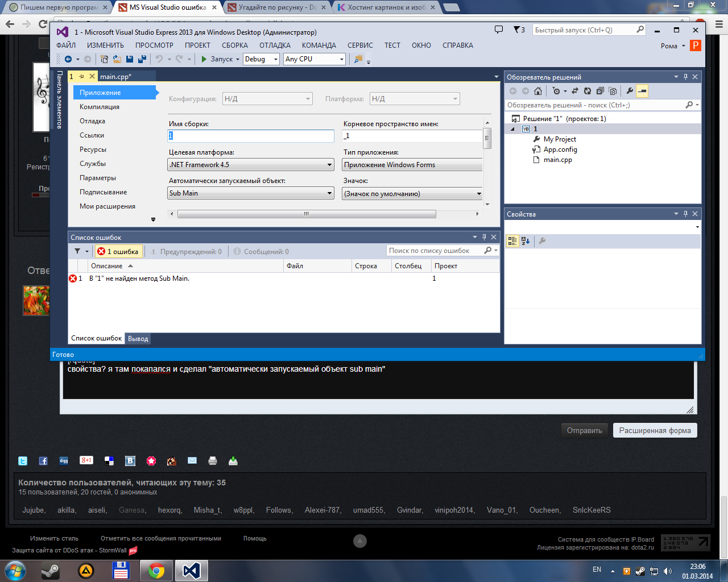Image resolution: width=728 pixels, height=582 pixels.
Task: Open the Sub Main startup object dropdown
Action: click(x=329, y=193)
